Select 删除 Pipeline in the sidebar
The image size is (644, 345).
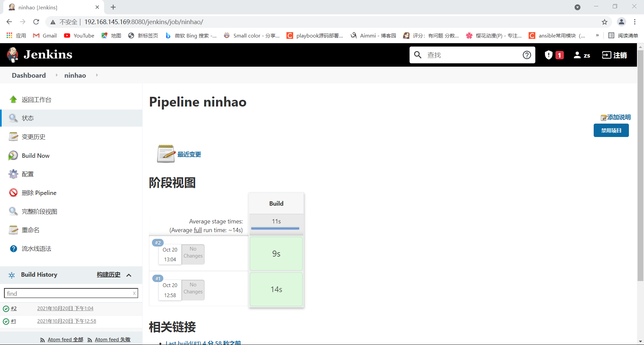(x=39, y=193)
